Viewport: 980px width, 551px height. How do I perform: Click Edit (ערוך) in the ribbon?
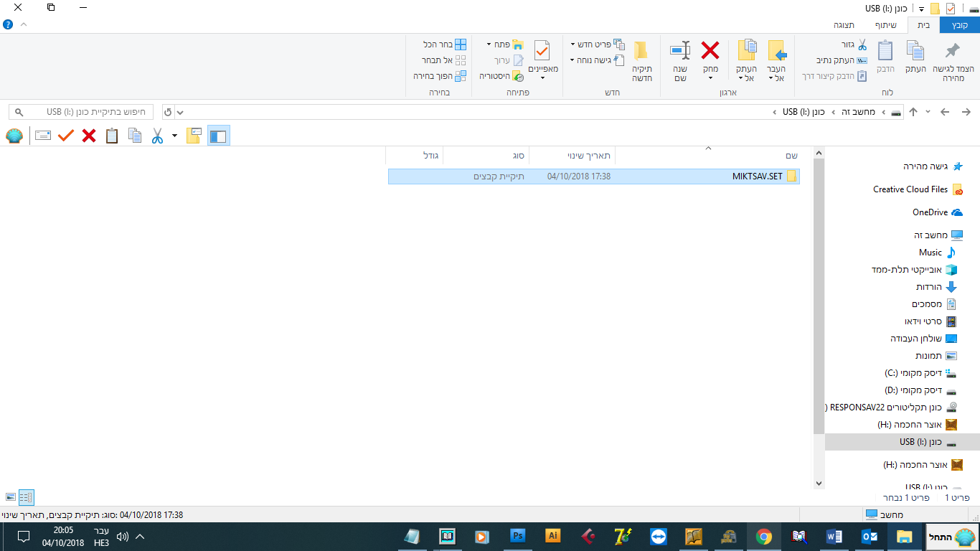509,60
